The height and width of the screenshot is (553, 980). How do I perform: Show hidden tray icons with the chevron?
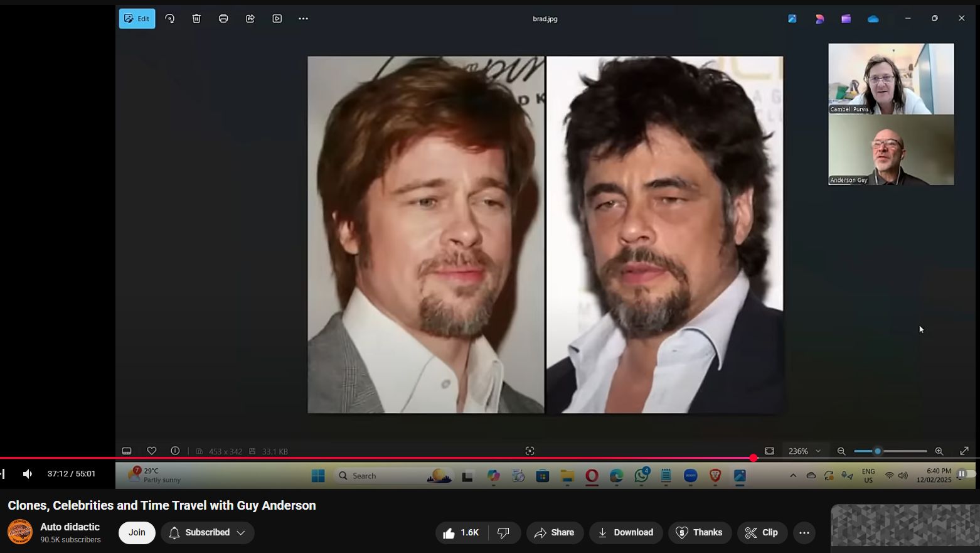coord(793,476)
